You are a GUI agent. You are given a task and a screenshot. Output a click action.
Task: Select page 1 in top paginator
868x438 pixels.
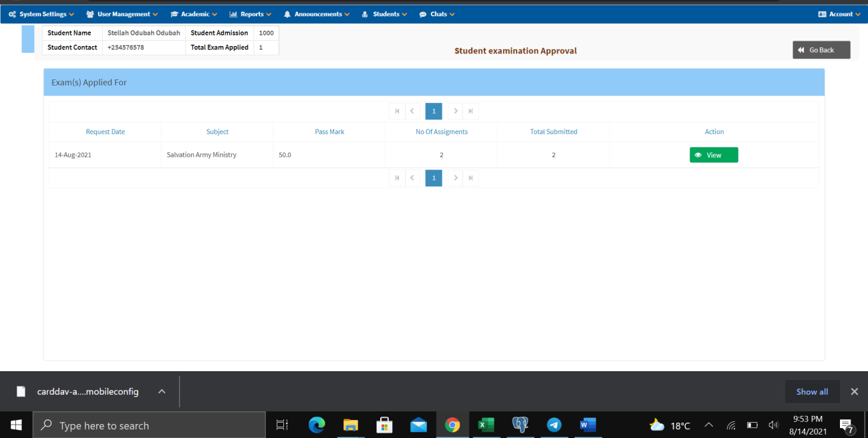[434, 112]
